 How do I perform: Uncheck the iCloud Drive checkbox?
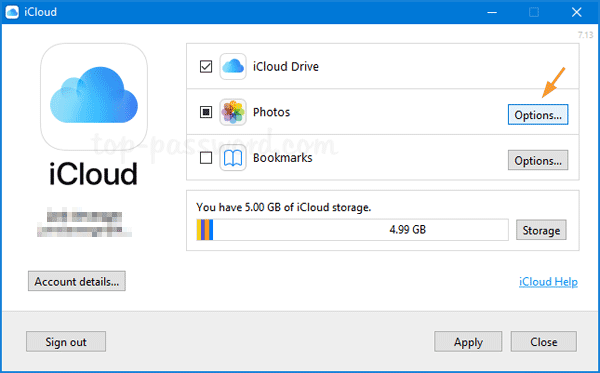(x=206, y=67)
